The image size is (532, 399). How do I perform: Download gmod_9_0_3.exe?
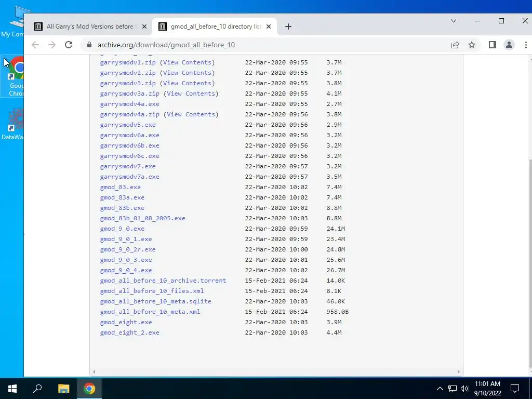pyautogui.click(x=126, y=260)
